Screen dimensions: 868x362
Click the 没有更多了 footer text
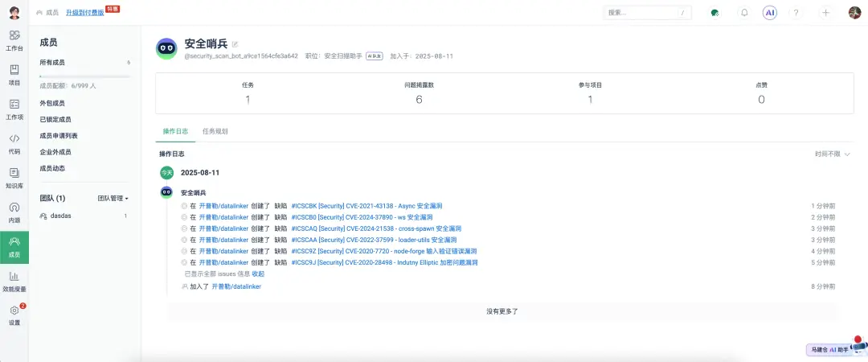pos(502,311)
